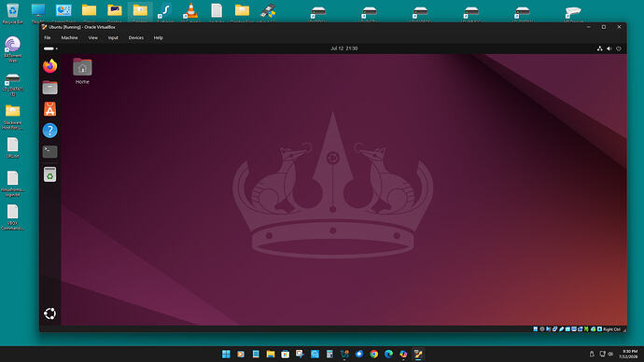The image size is (644, 362).
Task: Launch Firefox from the Ubuntu dock
Action: click(49, 66)
